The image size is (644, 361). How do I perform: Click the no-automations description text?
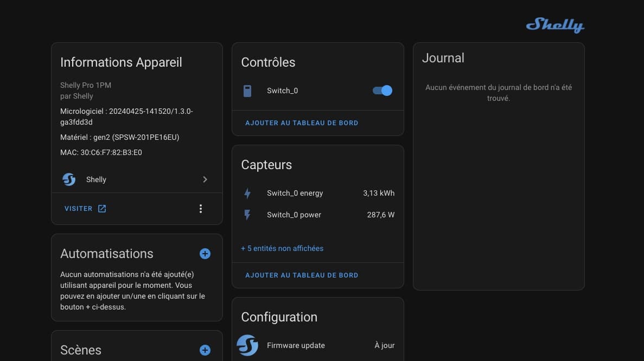133,291
